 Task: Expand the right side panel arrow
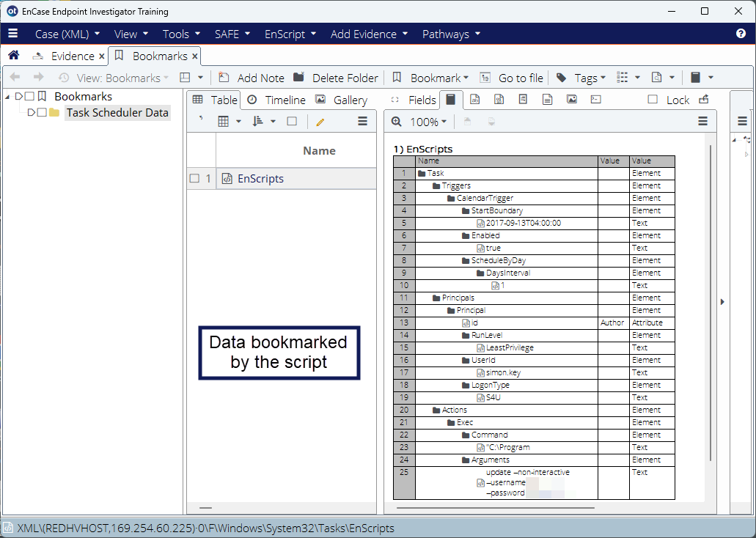722,302
